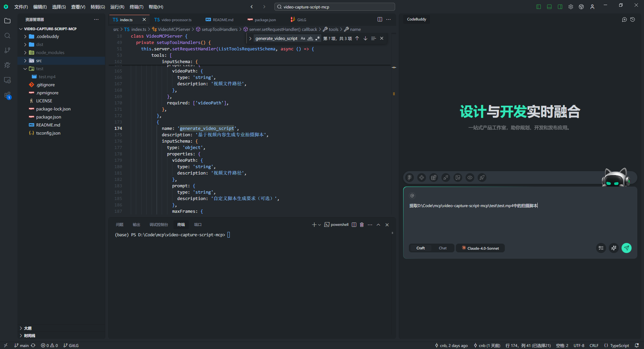Open the Source Control view icon
The width and height of the screenshot is (644, 349).
(7, 50)
